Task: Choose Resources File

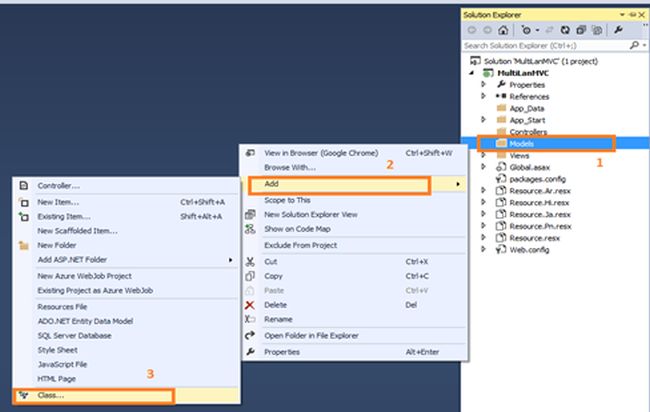Action: tap(126, 307)
